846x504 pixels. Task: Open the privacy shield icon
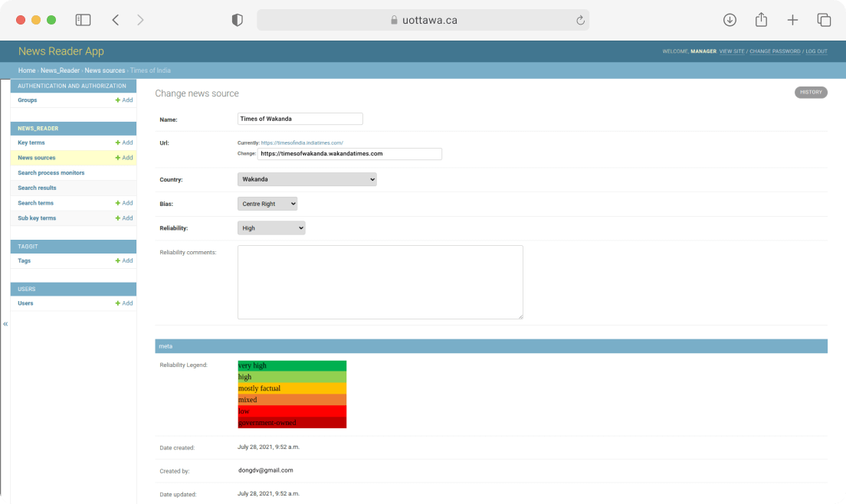(238, 20)
